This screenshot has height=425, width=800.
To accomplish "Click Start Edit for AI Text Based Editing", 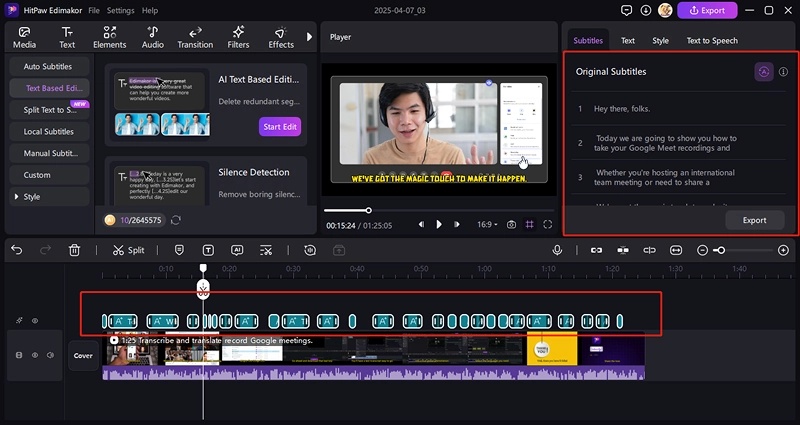I will (x=280, y=127).
